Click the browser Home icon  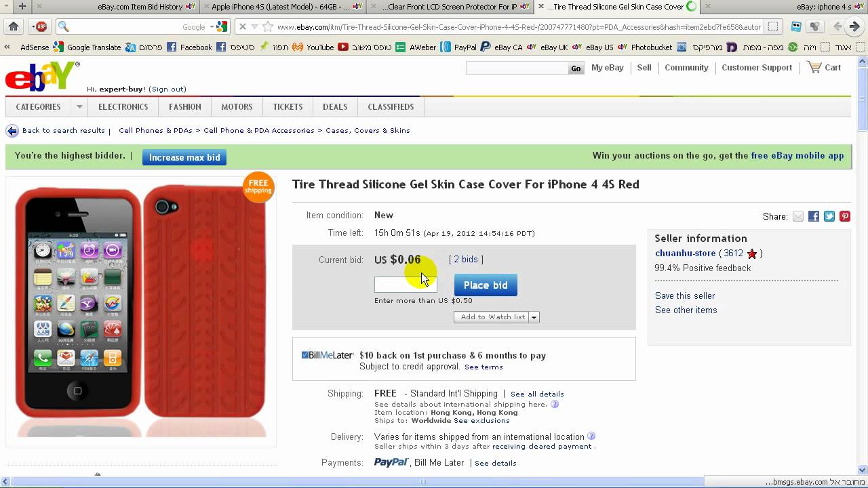tap(14, 27)
